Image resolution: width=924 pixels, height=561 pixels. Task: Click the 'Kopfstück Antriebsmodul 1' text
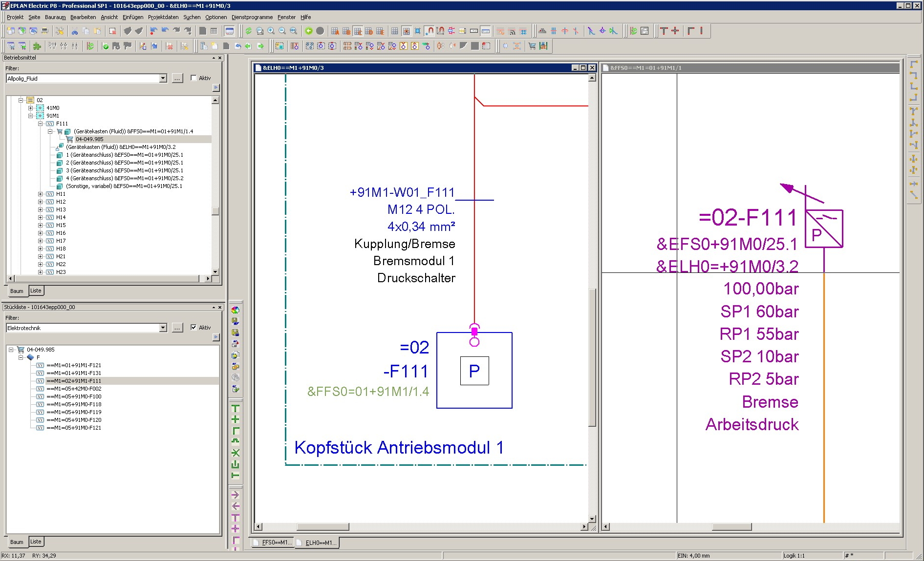(x=399, y=448)
